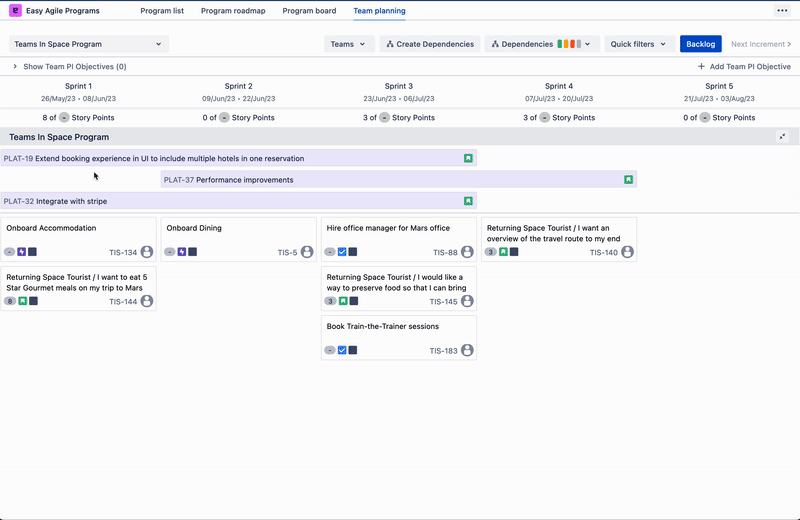
Task: Open the Teams In Space Program selector
Action: 88,44
